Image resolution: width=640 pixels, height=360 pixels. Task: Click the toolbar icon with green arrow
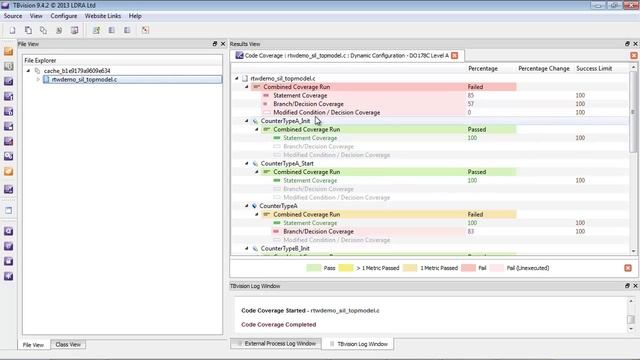click(96, 30)
